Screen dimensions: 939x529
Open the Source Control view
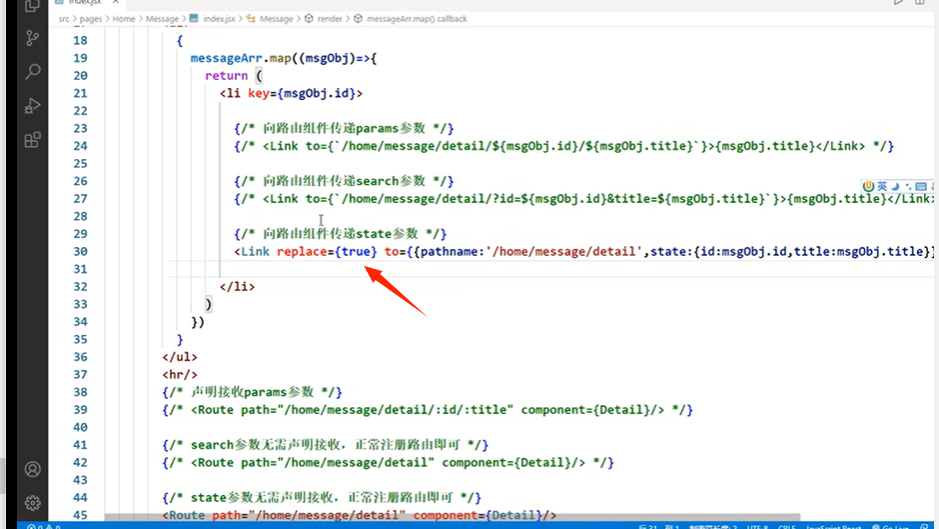(32, 38)
